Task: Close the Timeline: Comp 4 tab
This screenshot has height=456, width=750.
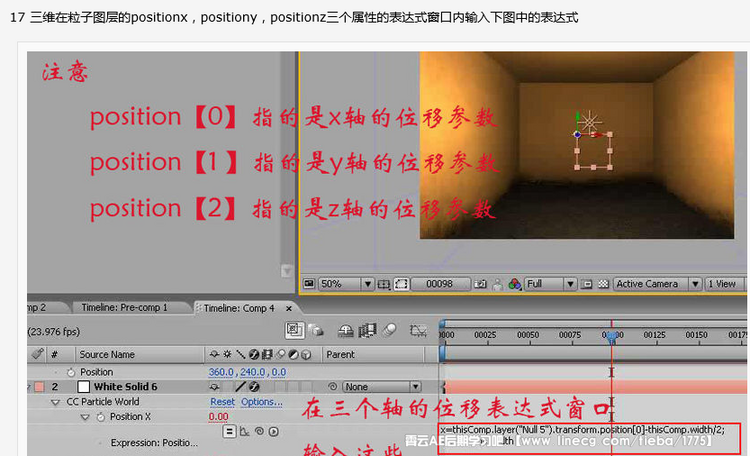Action: 288,309
